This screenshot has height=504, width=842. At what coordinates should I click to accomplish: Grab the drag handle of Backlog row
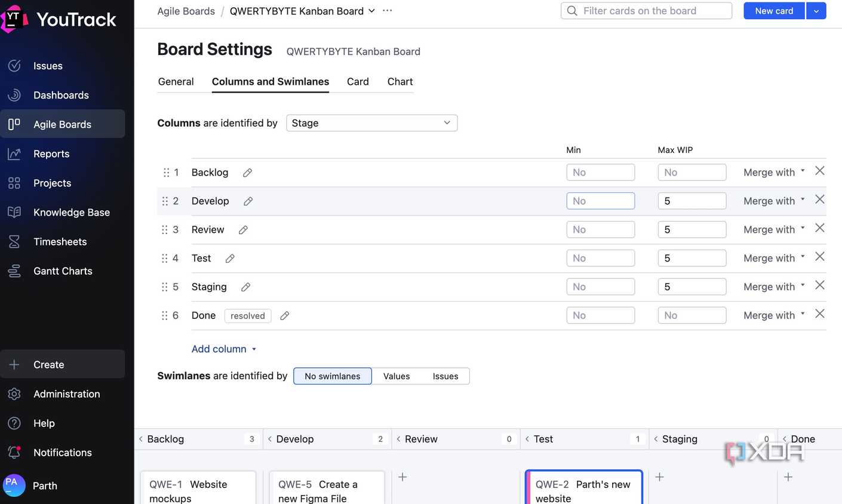tap(166, 173)
